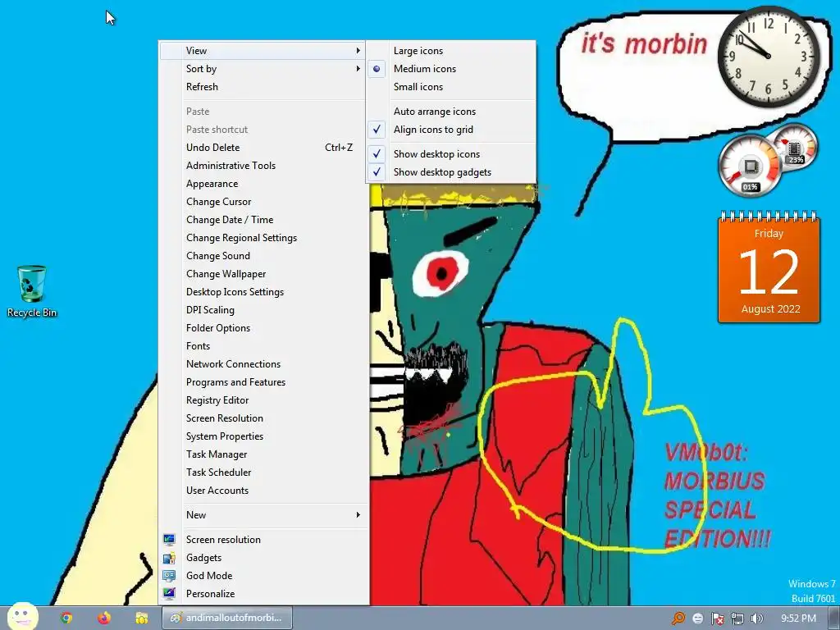Image resolution: width=840 pixels, height=630 pixels.
Task: Open Change Wallpaper menu entry
Action: [x=262, y=274]
